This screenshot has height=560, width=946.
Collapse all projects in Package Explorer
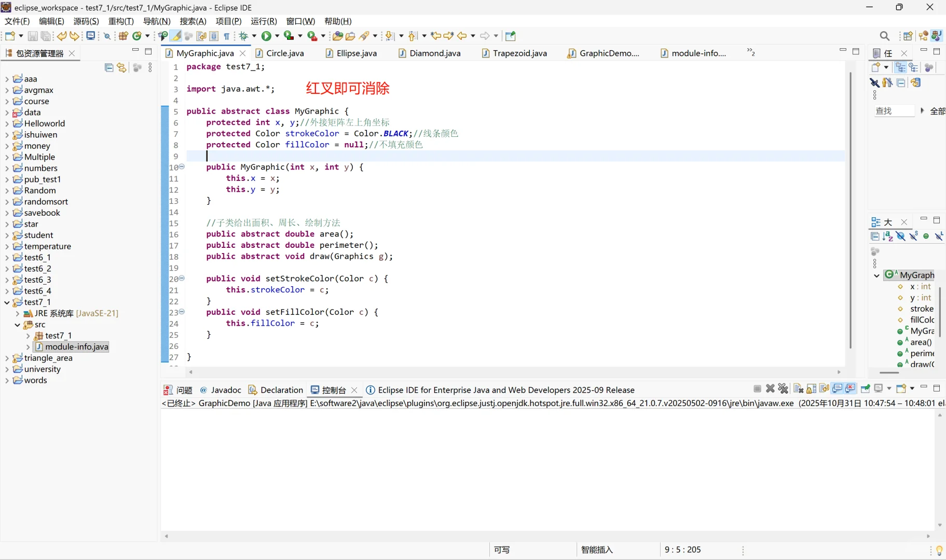pyautogui.click(x=109, y=67)
